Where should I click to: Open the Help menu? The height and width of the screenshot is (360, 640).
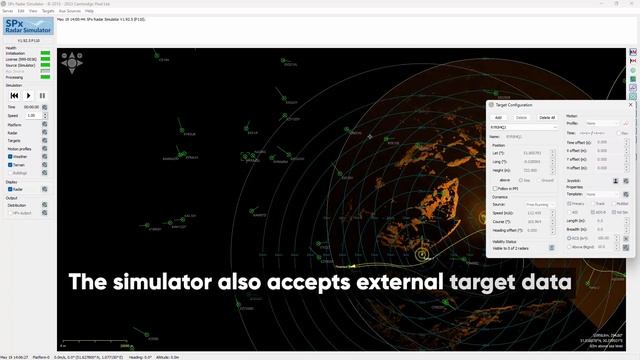click(x=89, y=11)
